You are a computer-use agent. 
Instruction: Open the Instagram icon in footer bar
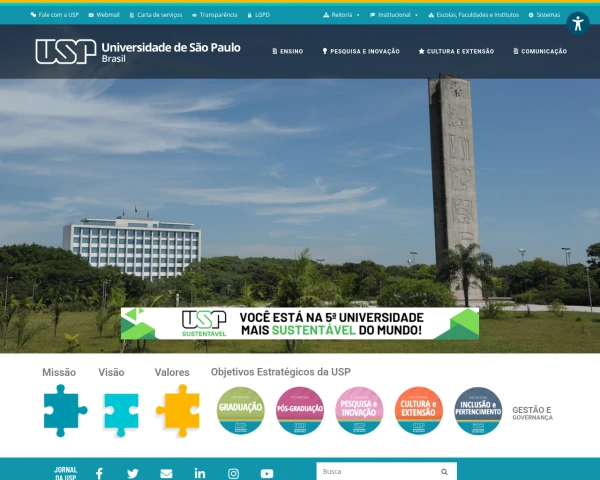pos(233,473)
